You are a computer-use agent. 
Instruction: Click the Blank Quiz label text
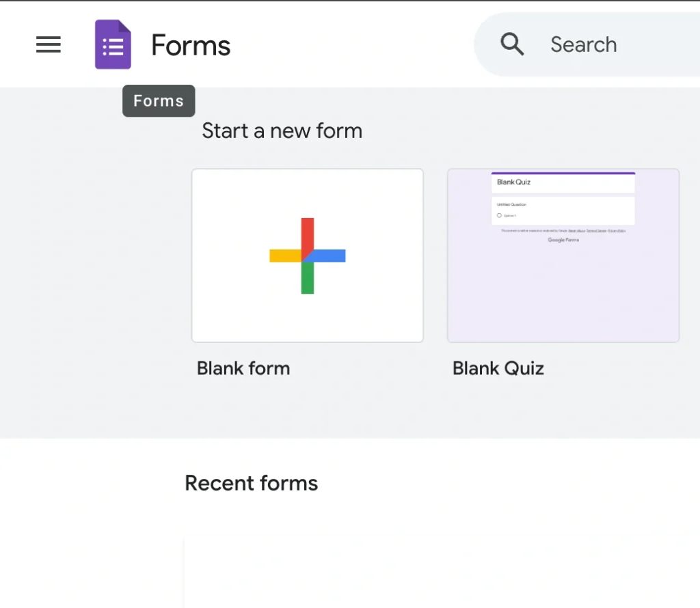[x=498, y=368]
